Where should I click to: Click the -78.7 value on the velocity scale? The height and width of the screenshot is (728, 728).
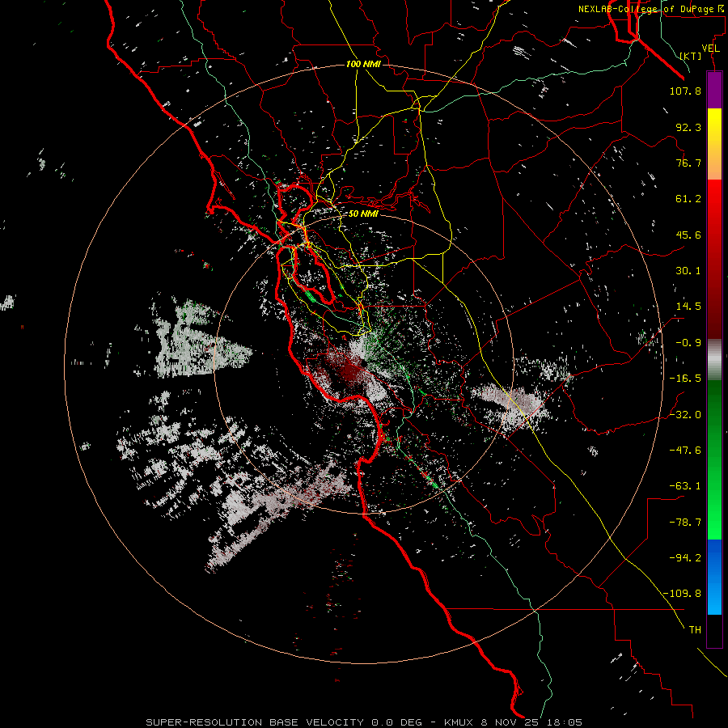click(685, 523)
